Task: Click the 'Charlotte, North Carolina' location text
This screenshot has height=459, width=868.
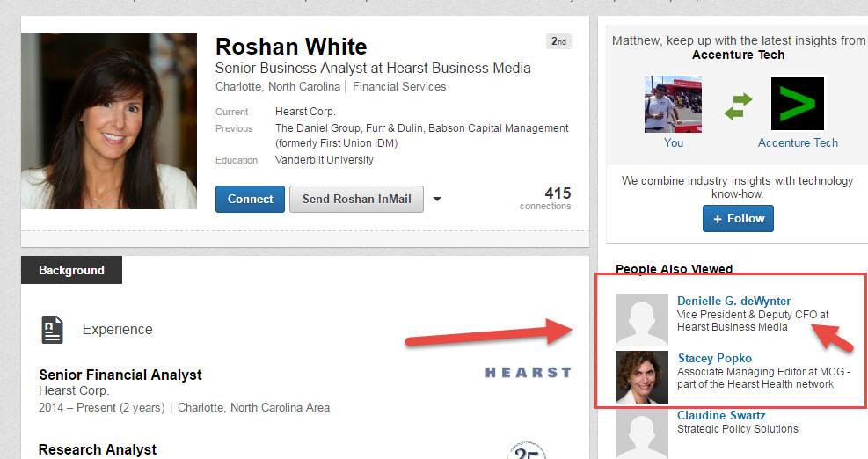Action: (x=278, y=87)
